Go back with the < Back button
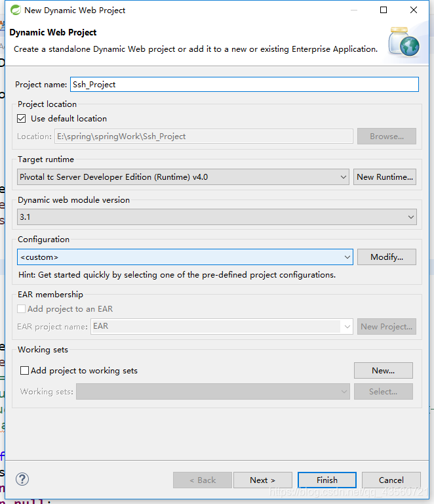This screenshot has height=504, width=434. tap(203, 480)
